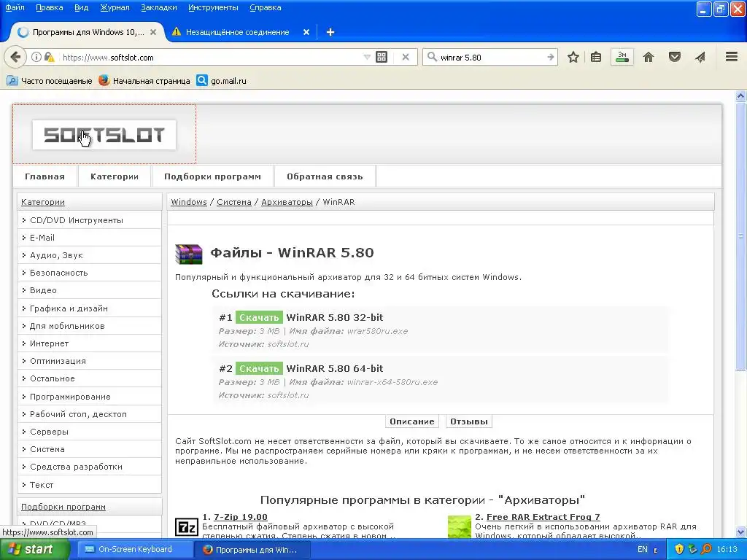This screenshot has height=560, width=747.
Task: Go to home page icon
Action: coord(649,57)
